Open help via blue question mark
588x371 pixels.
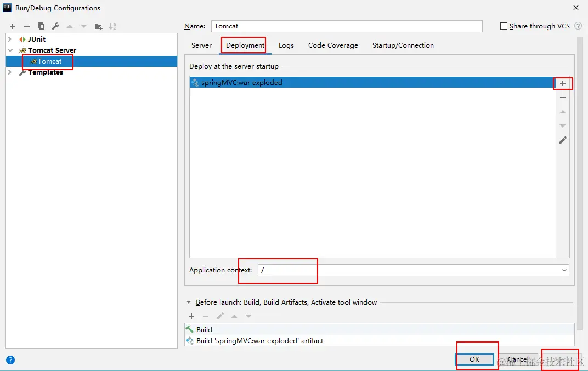pyautogui.click(x=10, y=360)
